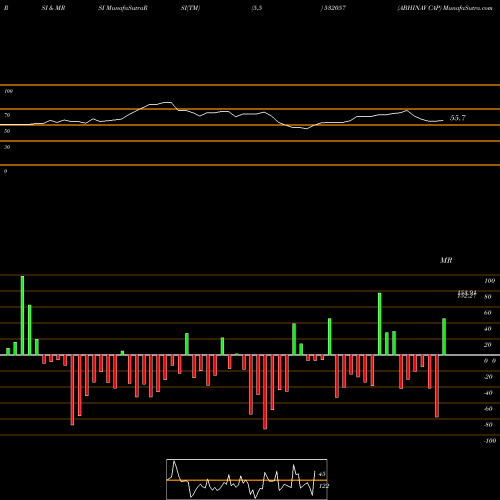Screen dimensions: 500x500
Task: Open the mini RSI overview chart thumbnail
Action: 247,479
